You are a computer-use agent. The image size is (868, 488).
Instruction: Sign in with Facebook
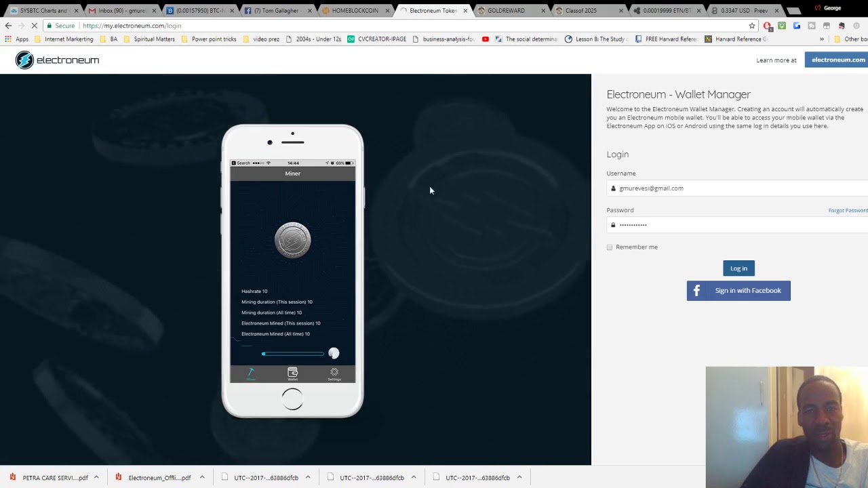(738, 291)
